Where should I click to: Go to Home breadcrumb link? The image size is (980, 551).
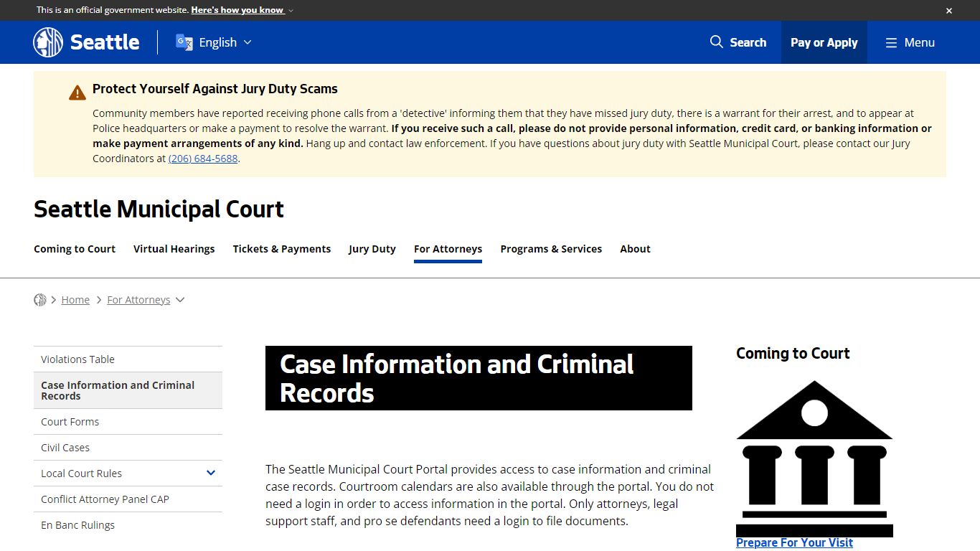(75, 300)
